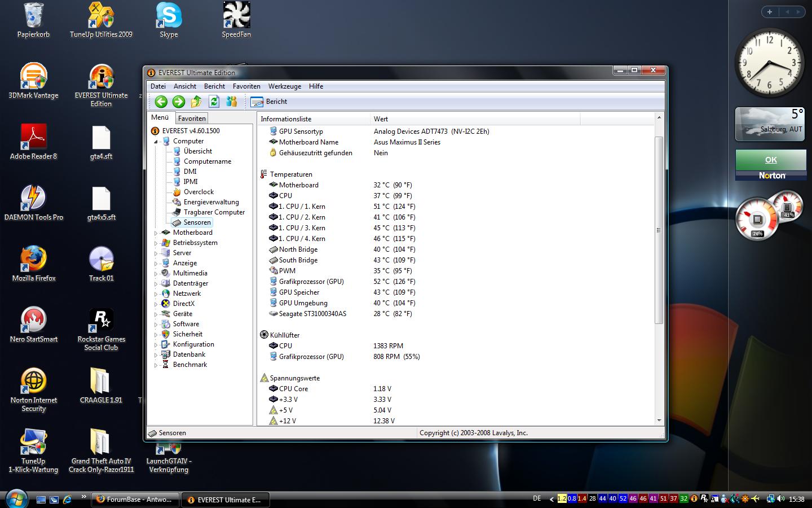
Task: Open the Favoriten menu in menu bar
Action: point(246,86)
